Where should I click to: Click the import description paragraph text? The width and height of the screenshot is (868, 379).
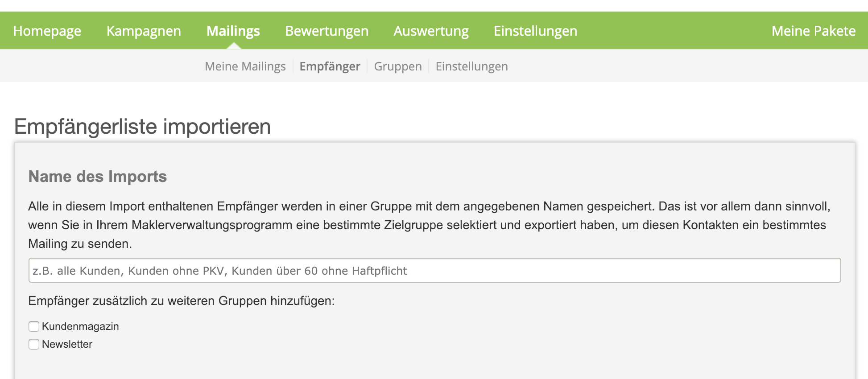[x=428, y=225]
